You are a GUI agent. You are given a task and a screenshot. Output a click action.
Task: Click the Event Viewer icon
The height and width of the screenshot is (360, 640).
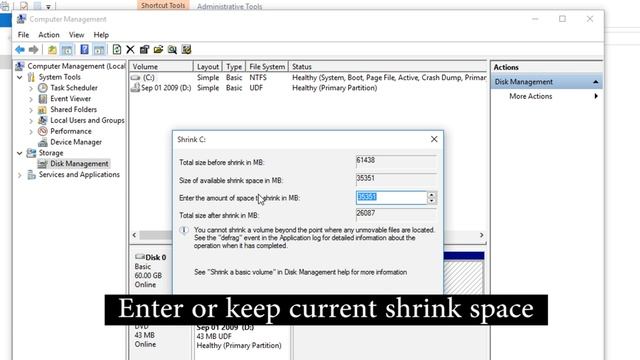tap(42, 99)
